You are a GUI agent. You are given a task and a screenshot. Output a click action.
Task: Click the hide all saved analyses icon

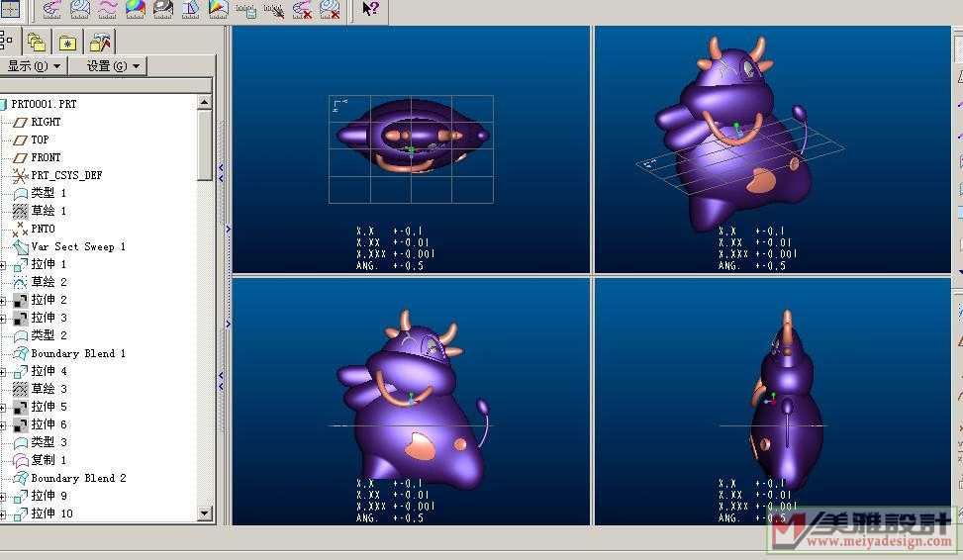pyautogui.click(x=274, y=9)
